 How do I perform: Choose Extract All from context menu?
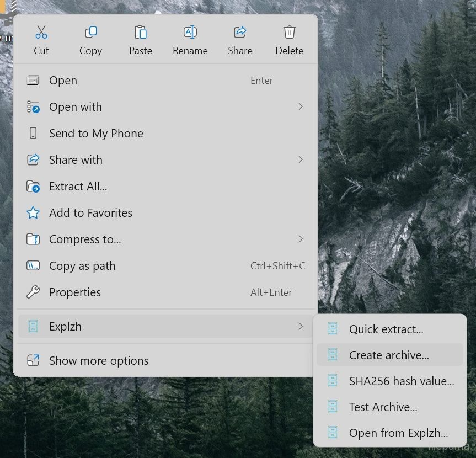(78, 187)
